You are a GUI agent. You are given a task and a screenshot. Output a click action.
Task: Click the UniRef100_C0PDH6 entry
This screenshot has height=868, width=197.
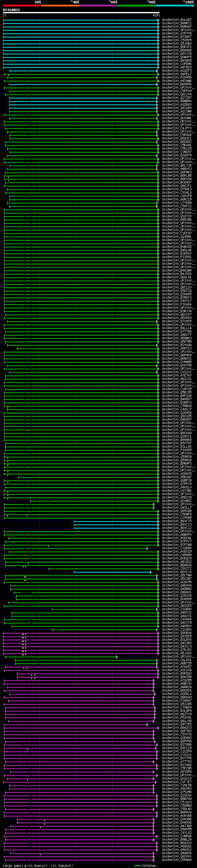tap(177, 64)
